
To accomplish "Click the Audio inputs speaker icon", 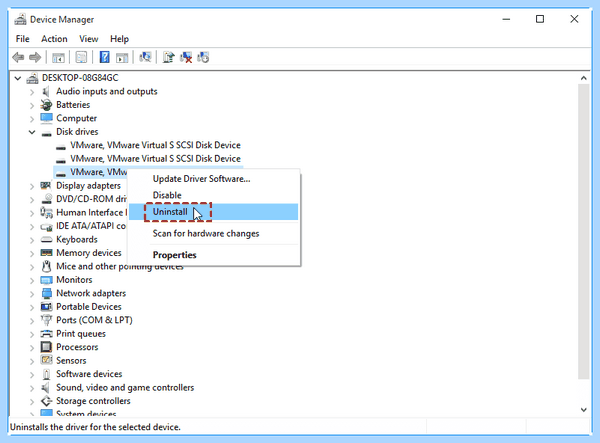I will click(46, 91).
